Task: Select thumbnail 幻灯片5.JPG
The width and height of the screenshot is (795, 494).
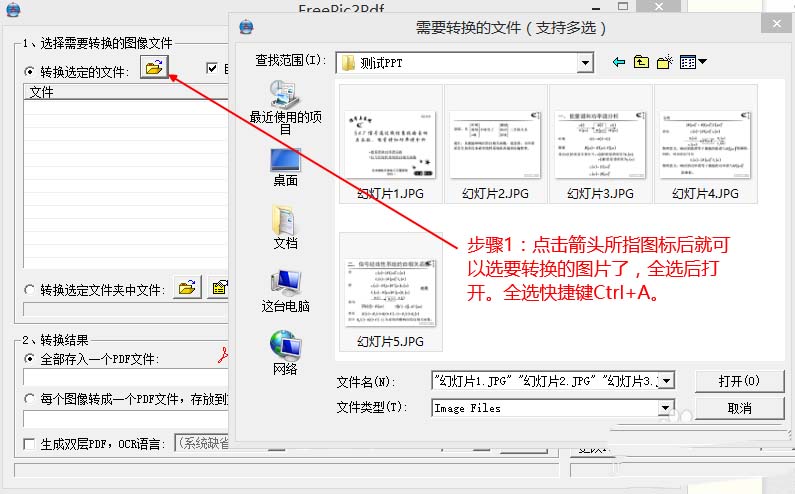Action: point(390,292)
